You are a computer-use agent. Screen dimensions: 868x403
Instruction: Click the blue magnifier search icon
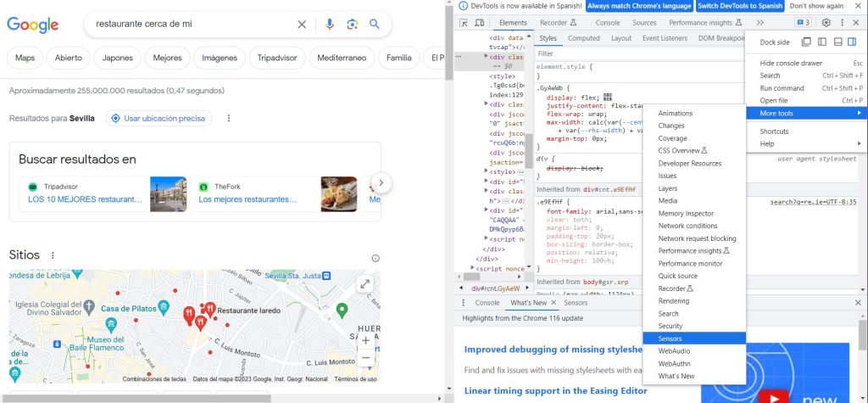click(375, 25)
